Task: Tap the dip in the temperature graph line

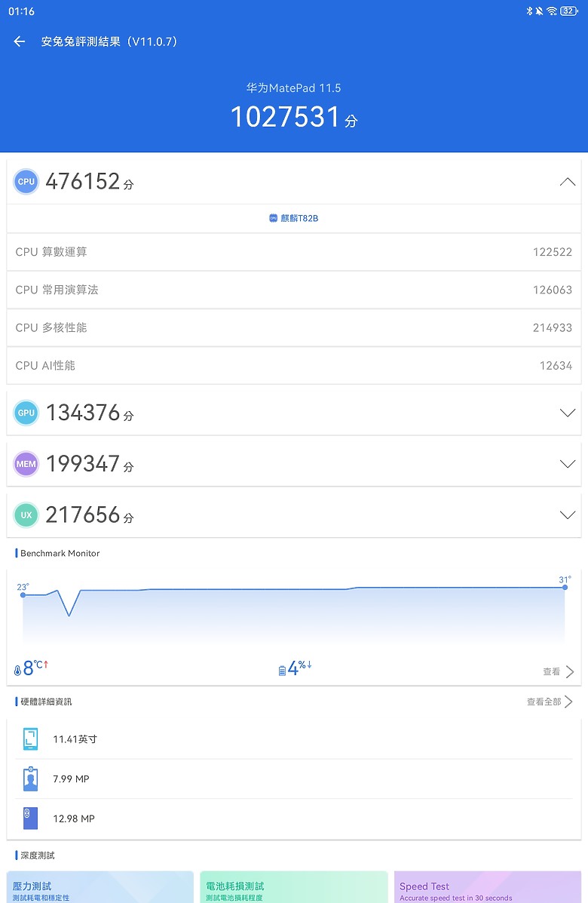Action: point(69,615)
